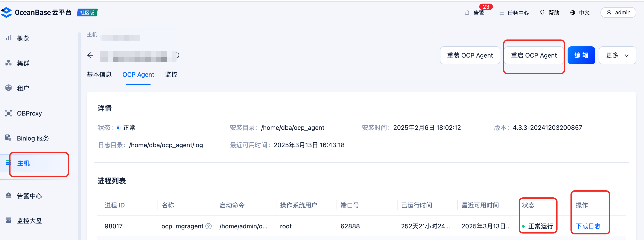This screenshot has height=240, width=644.
Task: Open 监控大盘 in the sidebar
Action: click(x=29, y=221)
